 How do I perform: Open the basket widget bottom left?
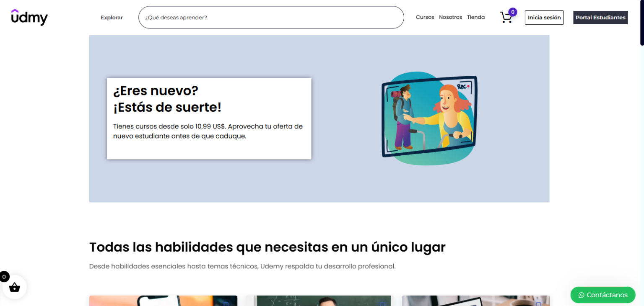(15, 287)
